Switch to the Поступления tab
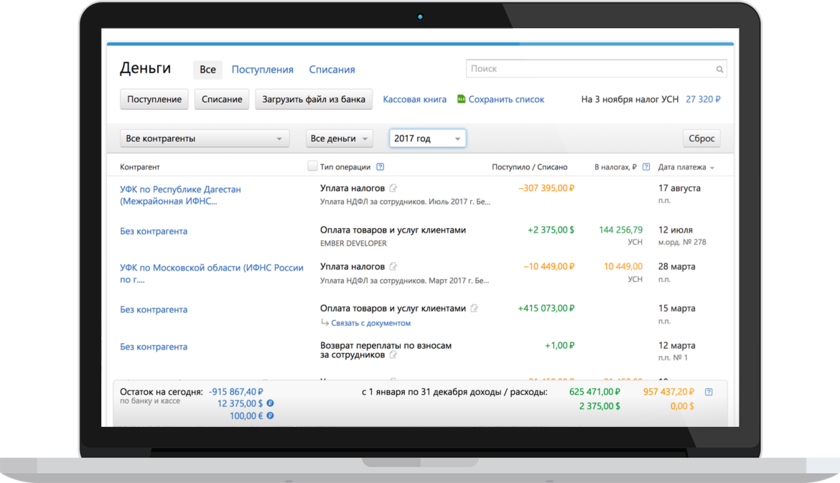Screen dimensions: 840x483 (x=262, y=70)
